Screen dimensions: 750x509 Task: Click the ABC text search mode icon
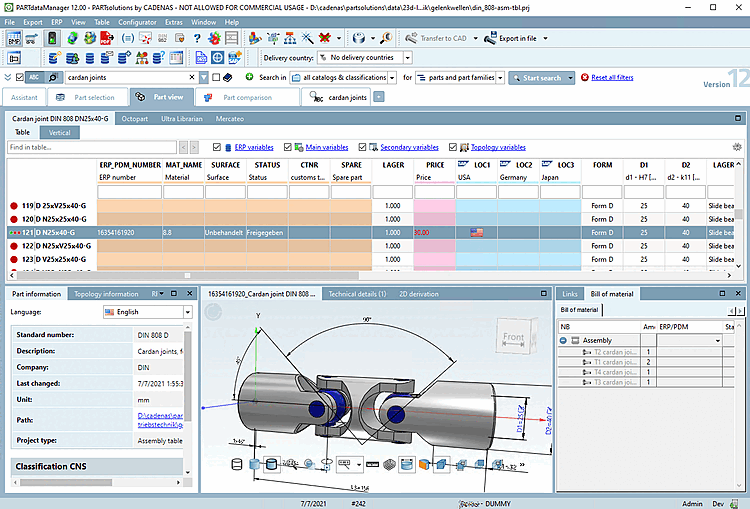[x=34, y=77]
